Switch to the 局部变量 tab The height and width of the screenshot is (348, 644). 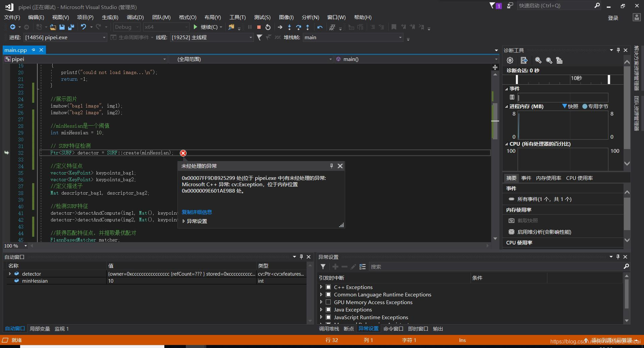click(x=40, y=329)
